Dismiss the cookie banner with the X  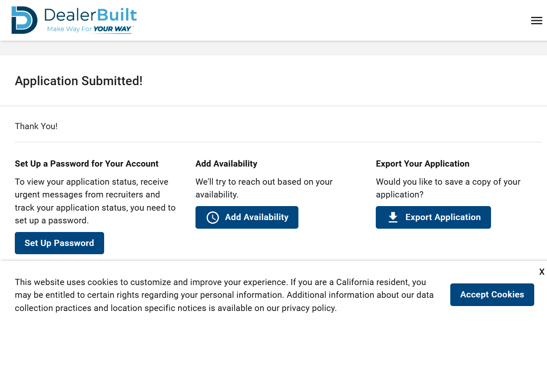(x=542, y=272)
